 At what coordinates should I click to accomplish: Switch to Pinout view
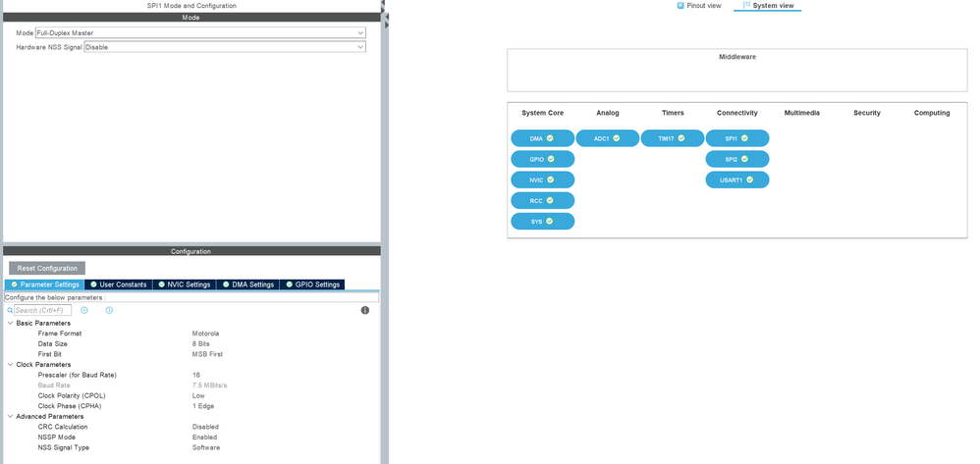tap(699, 6)
